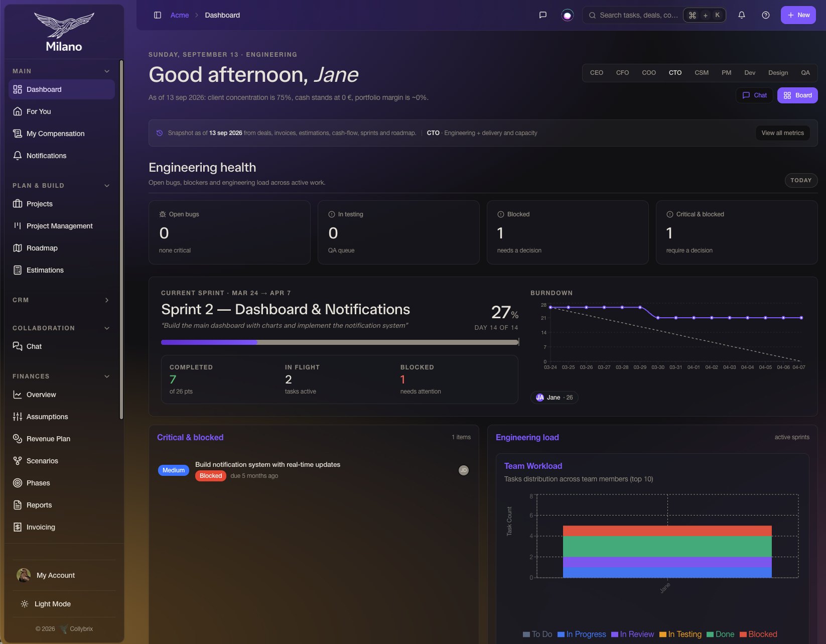Toggle the To Do legend series
The image size is (826, 644).
click(537, 634)
